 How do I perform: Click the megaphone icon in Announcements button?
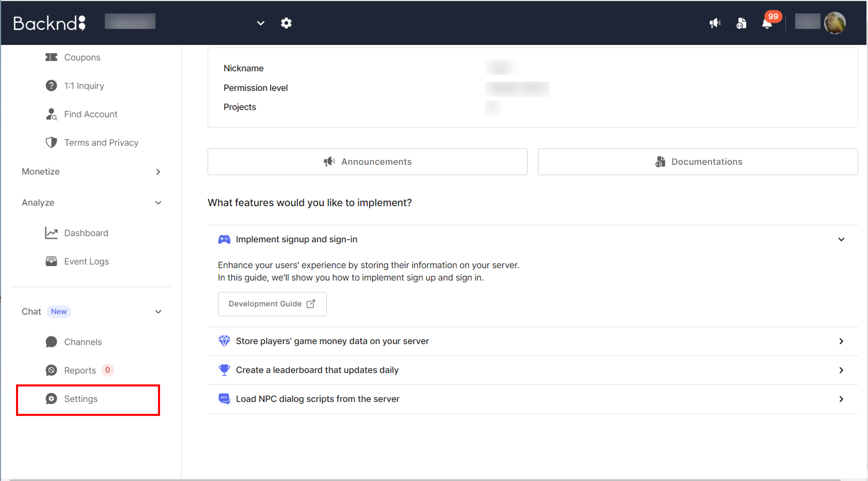329,161
